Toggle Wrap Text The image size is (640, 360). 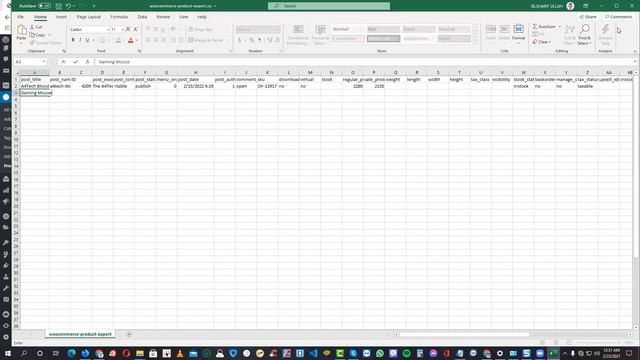pos(200,29)
